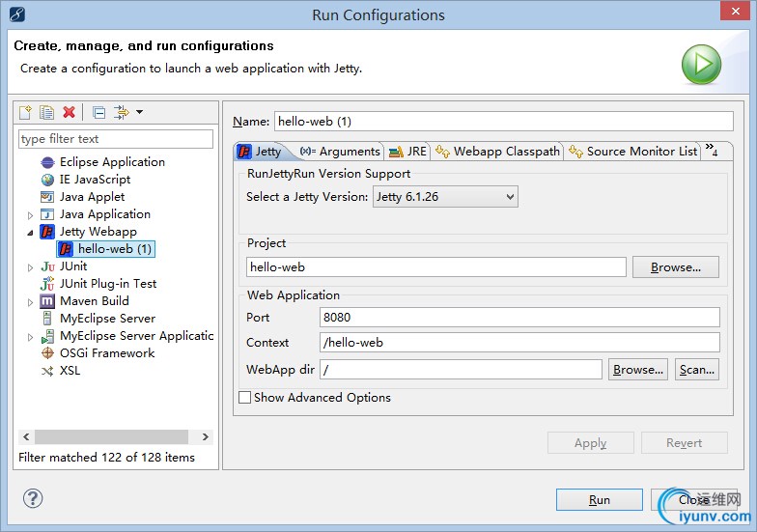Show hidden tabs via the chevron
The image size is (757, 532).
tap(712, 149)
